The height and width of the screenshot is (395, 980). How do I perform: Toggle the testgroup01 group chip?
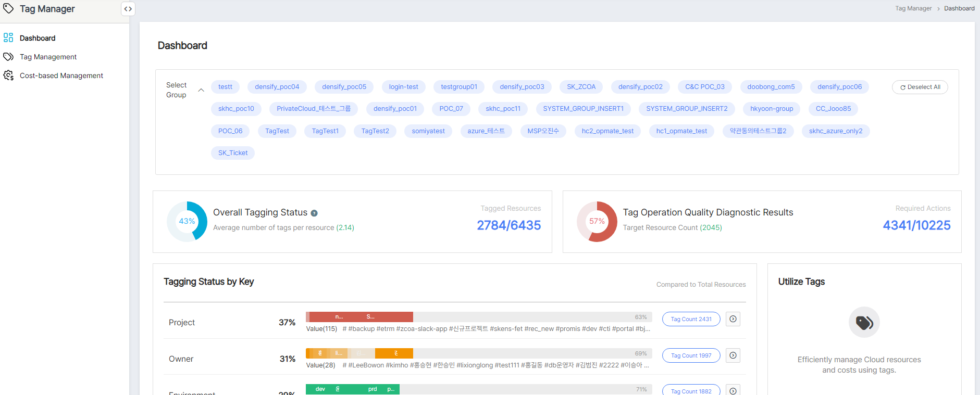[459, 87]
